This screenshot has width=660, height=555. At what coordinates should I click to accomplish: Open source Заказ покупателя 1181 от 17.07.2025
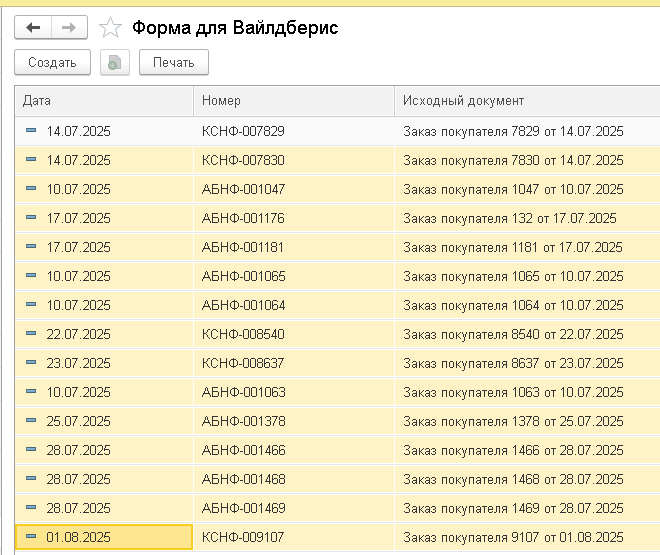512,247
